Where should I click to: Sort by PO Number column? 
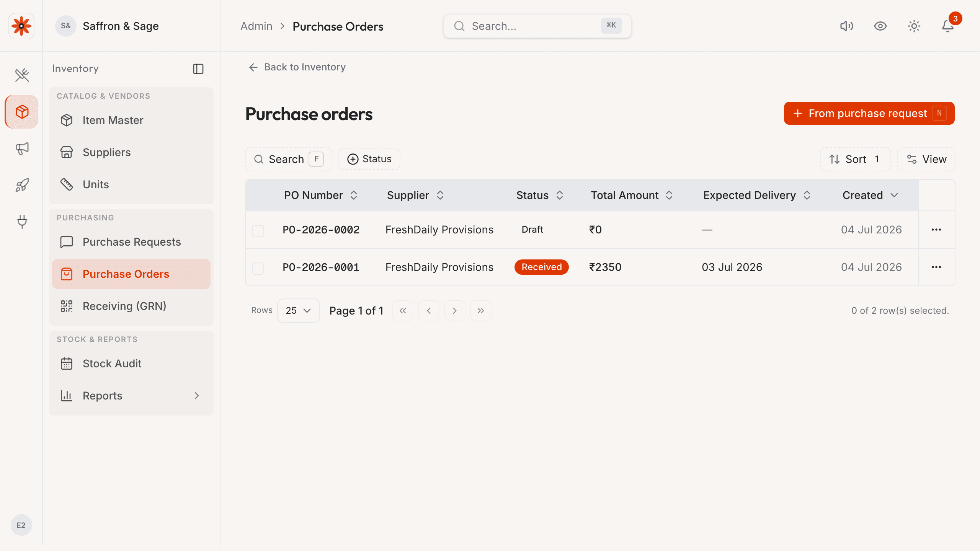click(x=320, y=195)
